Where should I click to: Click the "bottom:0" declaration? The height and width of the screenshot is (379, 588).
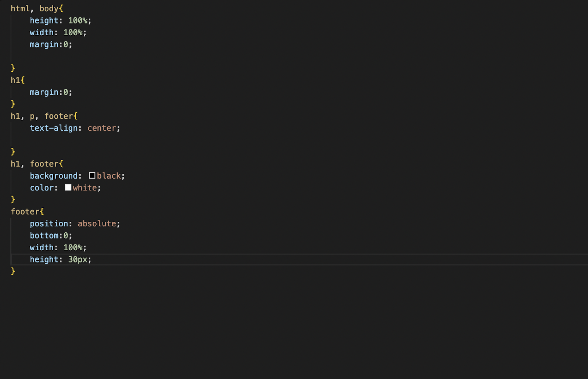(x=51, y=236)
